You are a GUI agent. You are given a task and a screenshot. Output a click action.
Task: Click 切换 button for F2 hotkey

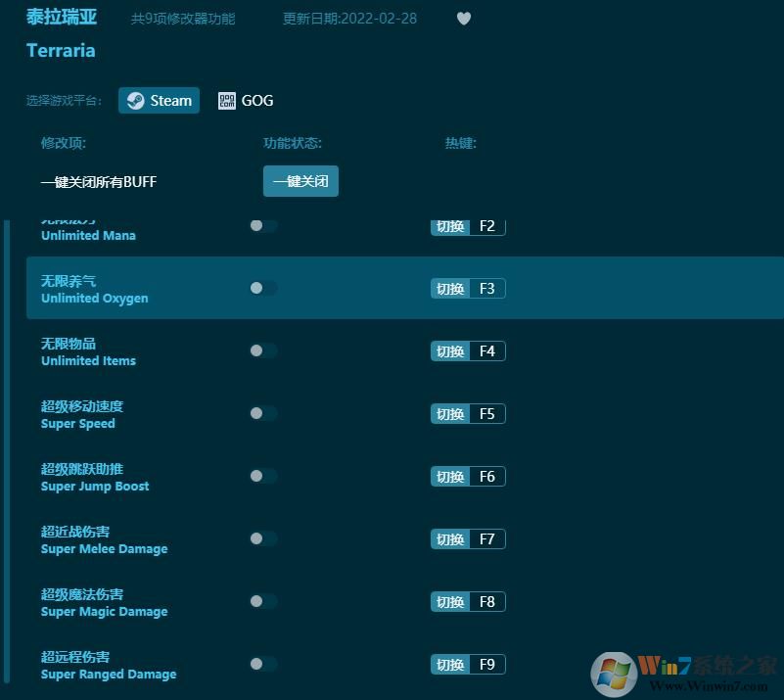450,226
